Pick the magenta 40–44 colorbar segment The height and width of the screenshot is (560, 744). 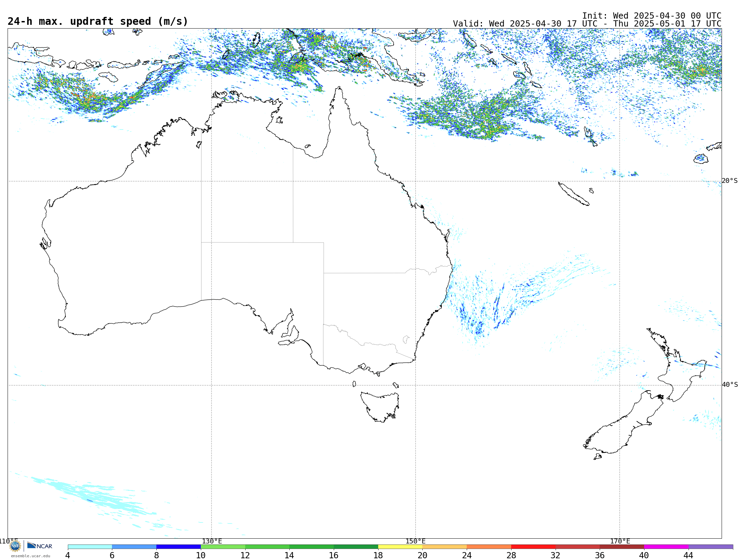(666, 547)
